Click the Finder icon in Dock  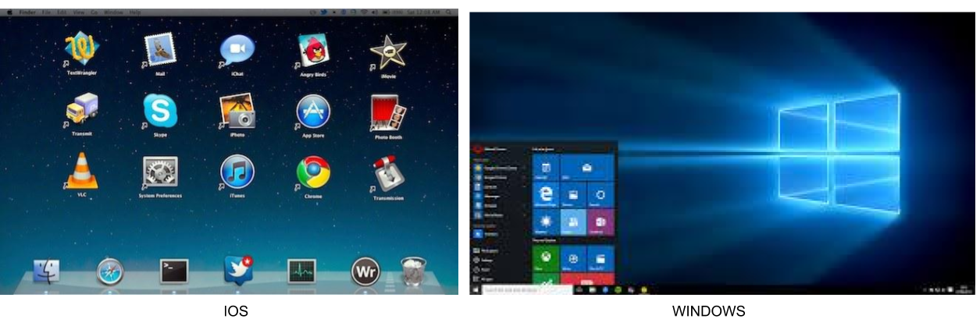click(47, 271)
